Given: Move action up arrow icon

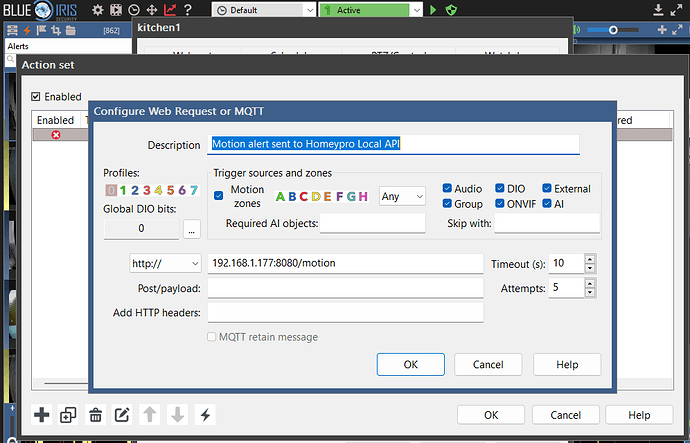Looking at the screenshot, I should 150,414.
